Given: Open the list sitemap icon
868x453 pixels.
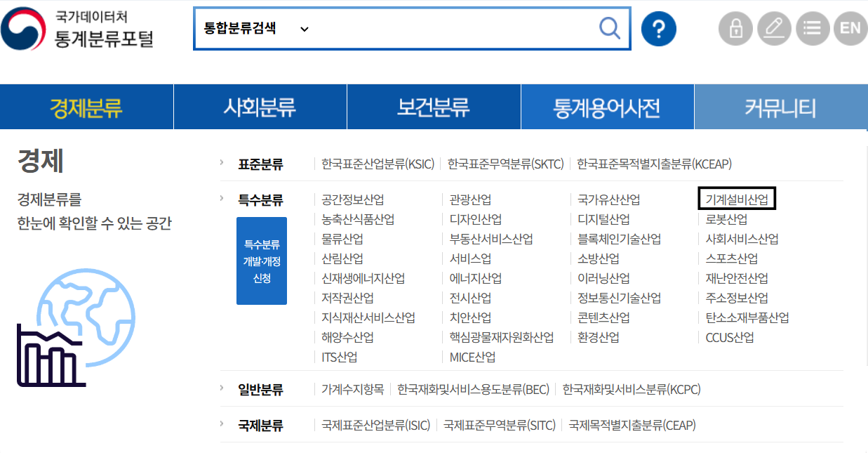Looking at the screenshot, I should [x=813, y=29].
